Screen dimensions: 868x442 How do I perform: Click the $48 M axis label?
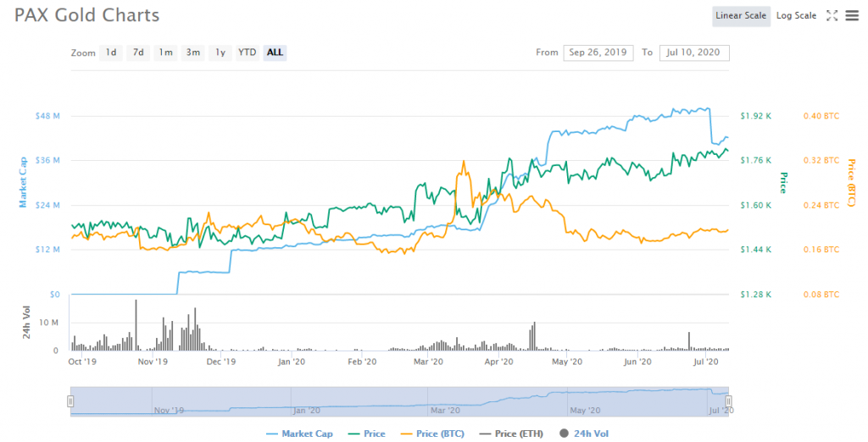47,116
